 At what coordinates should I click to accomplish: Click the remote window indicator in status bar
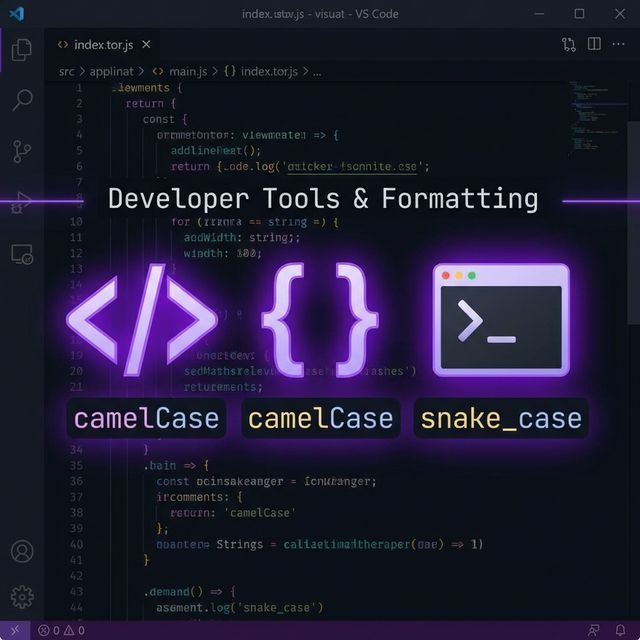pos(14,630)
